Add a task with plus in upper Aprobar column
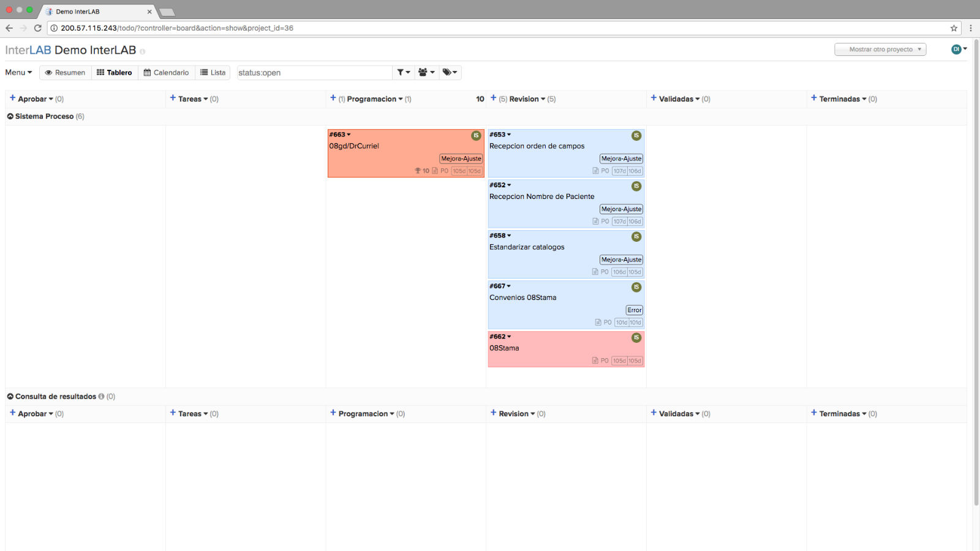Screen dimensions: 980x551 (12, 98)
